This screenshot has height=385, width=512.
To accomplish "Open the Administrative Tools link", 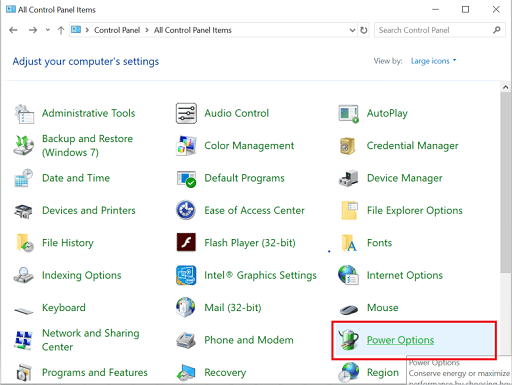I will click(88, 113).
